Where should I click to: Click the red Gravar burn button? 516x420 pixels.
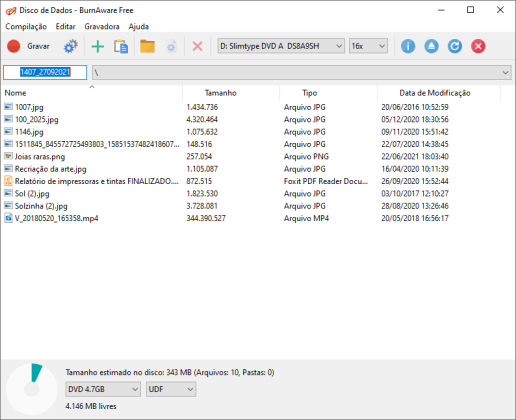(x=28, y=46)
